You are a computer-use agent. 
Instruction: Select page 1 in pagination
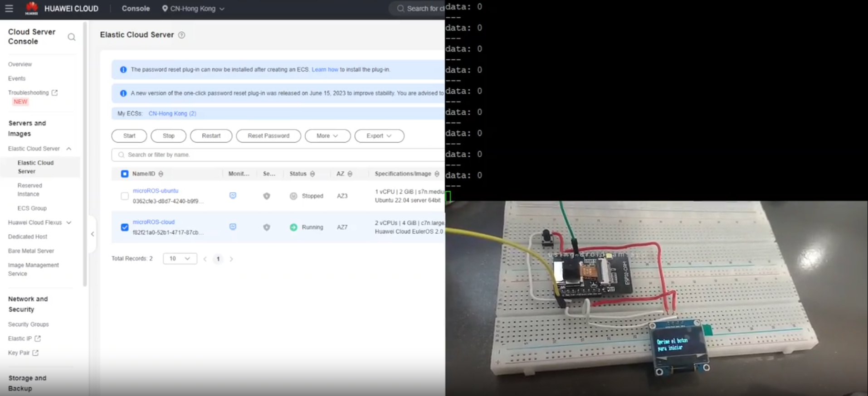(x=218, y=259)
